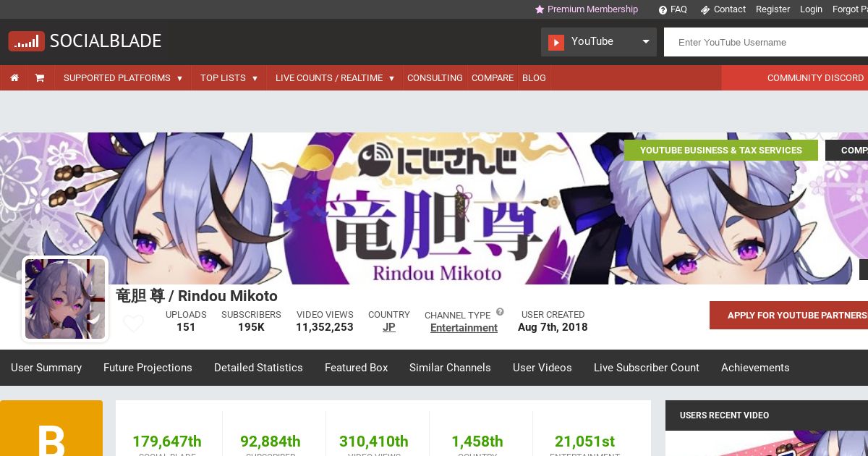Expand the Top Lists menu
This screenshot has width=868, height=456.
point(229,78)
